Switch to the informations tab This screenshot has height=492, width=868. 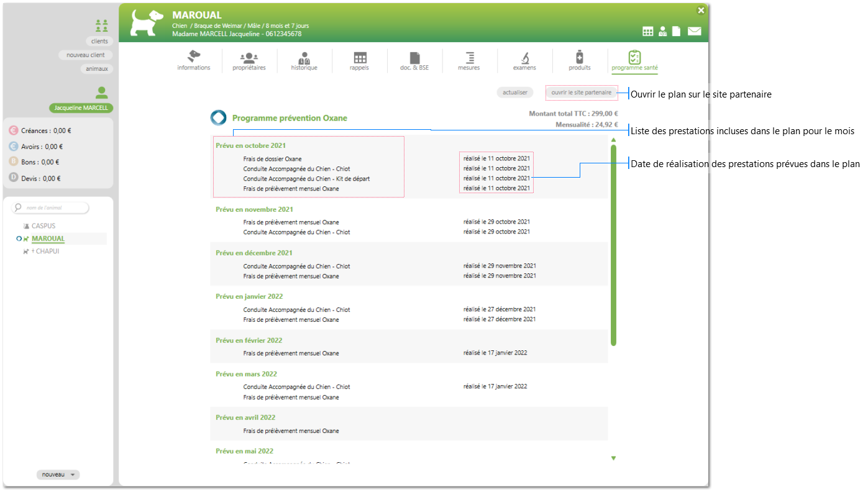pyautogui.click(x=194, y=61)
